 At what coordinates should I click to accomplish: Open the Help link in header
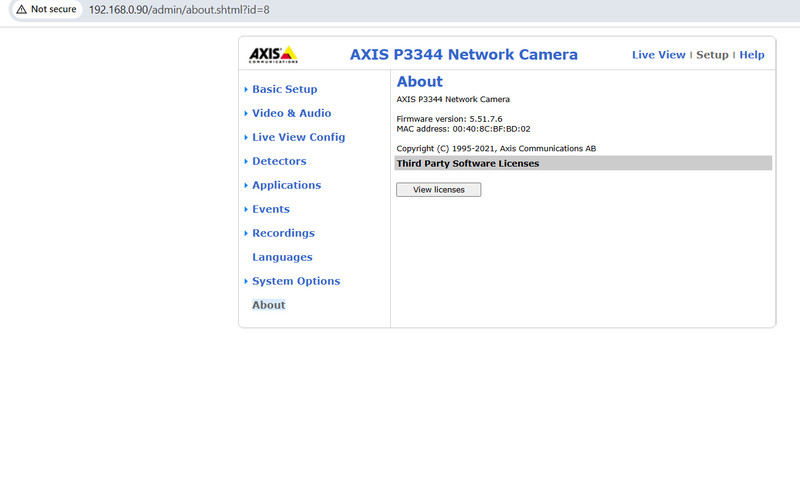(x=752, y=55)
